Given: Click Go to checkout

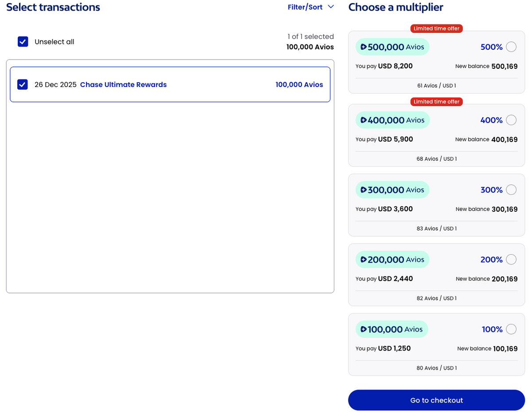Looking at the screenshot, I should click(x=436, y=400).
